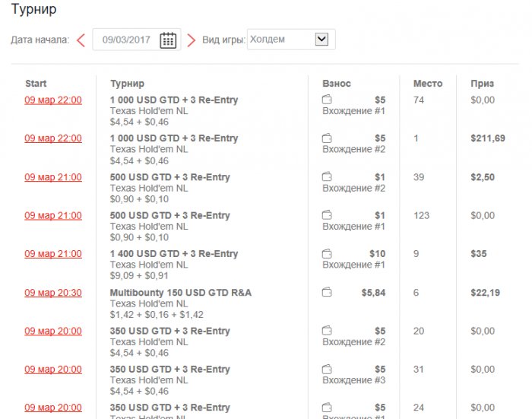Open the 21:00 link for the place 39 row
532x419 pixels.
pyautogui.click(x=53, y=177)
